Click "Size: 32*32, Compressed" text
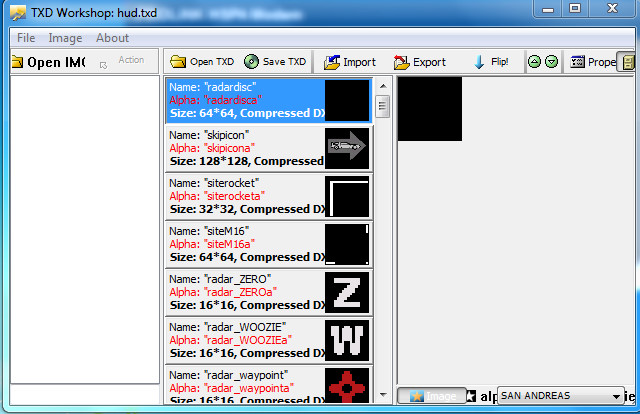 pos(247,209)
